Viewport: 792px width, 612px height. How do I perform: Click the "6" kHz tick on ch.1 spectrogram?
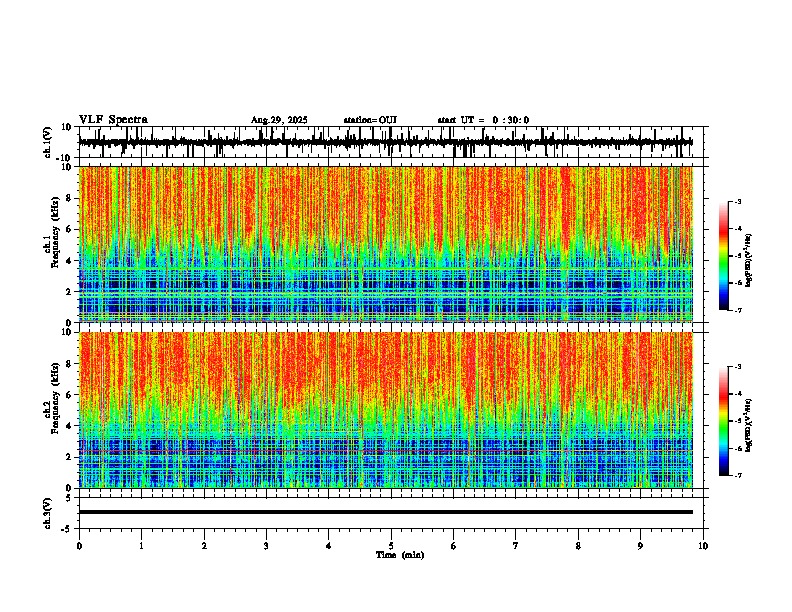pyautogui.click(x=69, y=229)
